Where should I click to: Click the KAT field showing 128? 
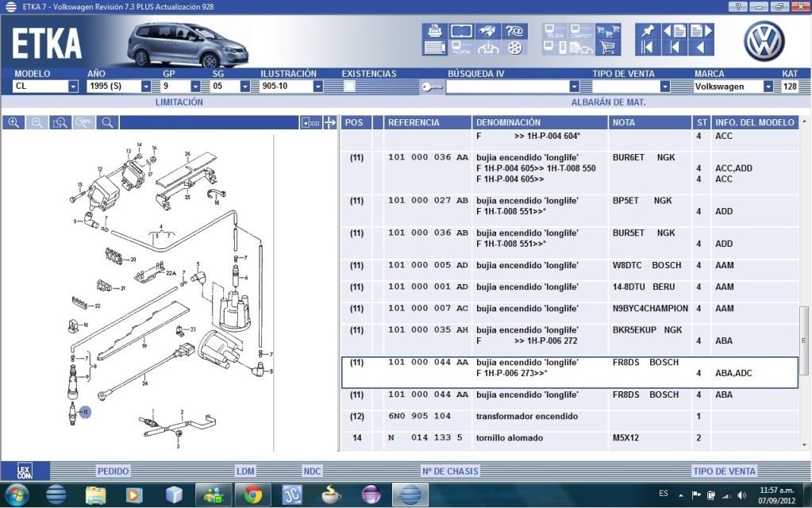point(790,87)
